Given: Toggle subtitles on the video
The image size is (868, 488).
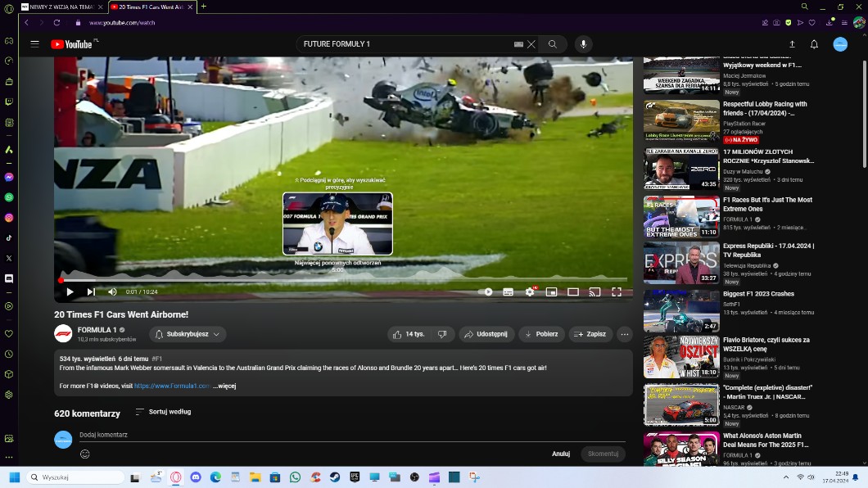Looking at the screenshot, I should [508, 291].
